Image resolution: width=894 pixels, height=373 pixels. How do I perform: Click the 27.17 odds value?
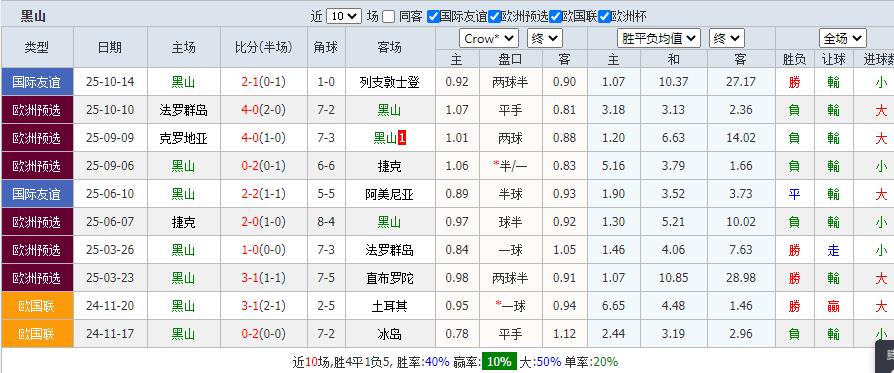[741, 82]
